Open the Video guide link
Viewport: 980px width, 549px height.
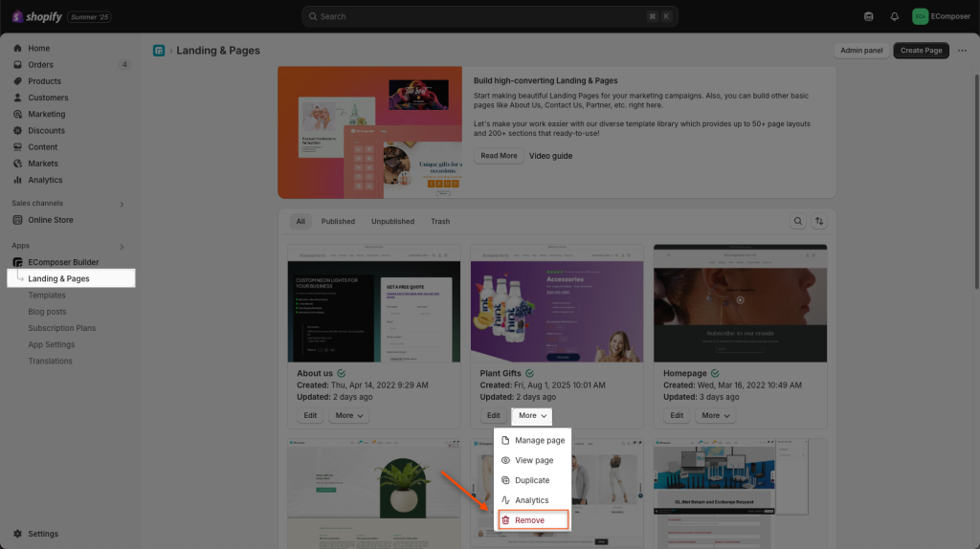[550, 156]
